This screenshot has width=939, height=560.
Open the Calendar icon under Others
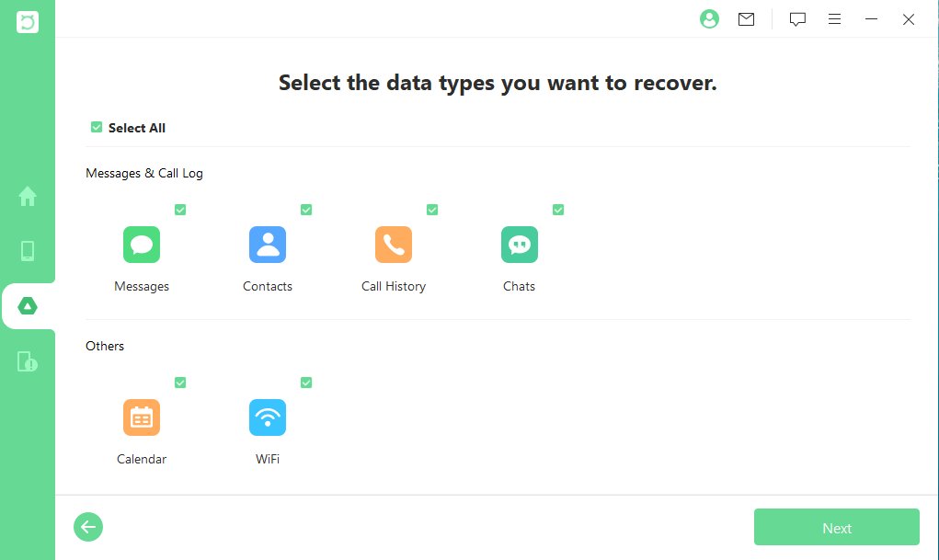[x=141, y=417]
